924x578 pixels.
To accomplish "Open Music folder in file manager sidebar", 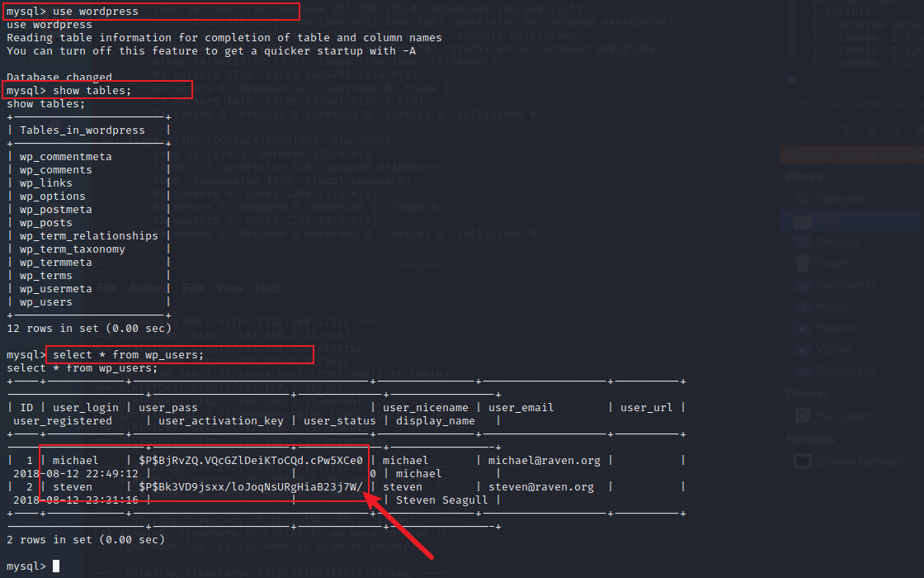I will click(821, 306).
